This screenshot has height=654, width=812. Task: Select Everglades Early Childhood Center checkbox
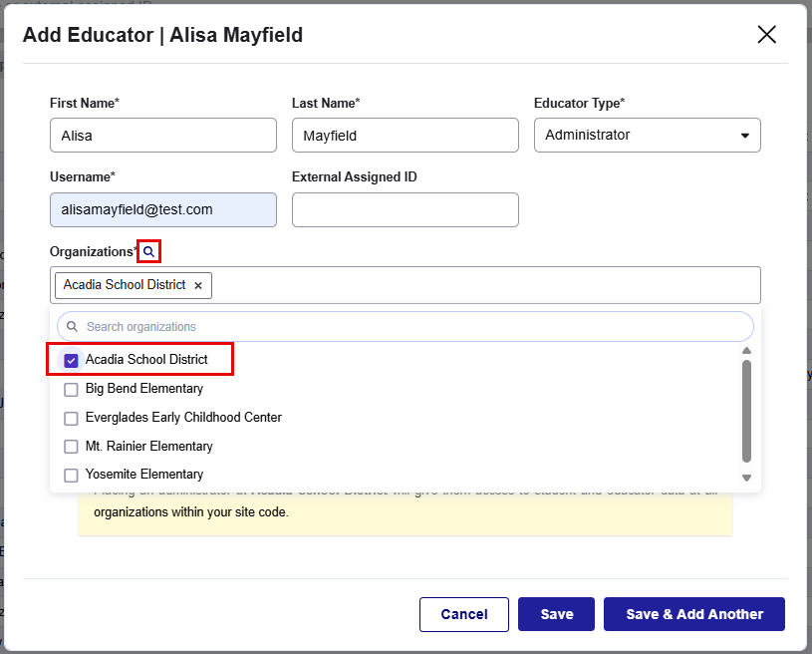[70, 418]
